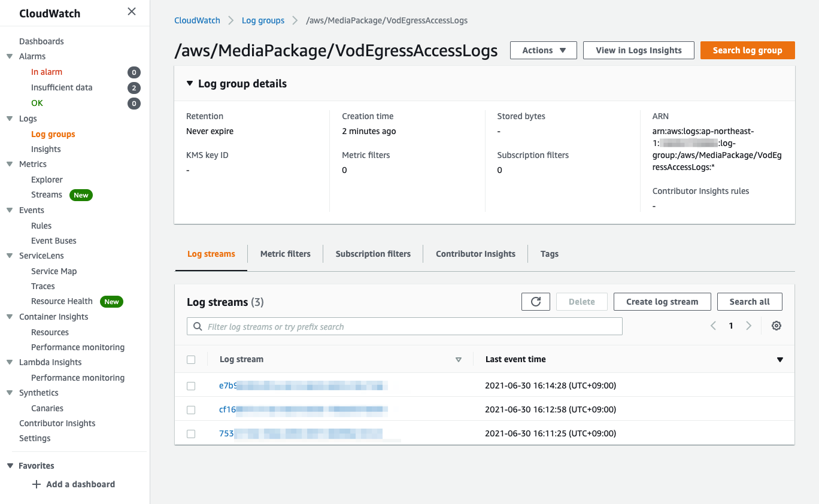Image resolution: width=819 pixels, height=504 pixels.
Task: Click the plus icon to add a dashboard
Action: click(37, 484)
